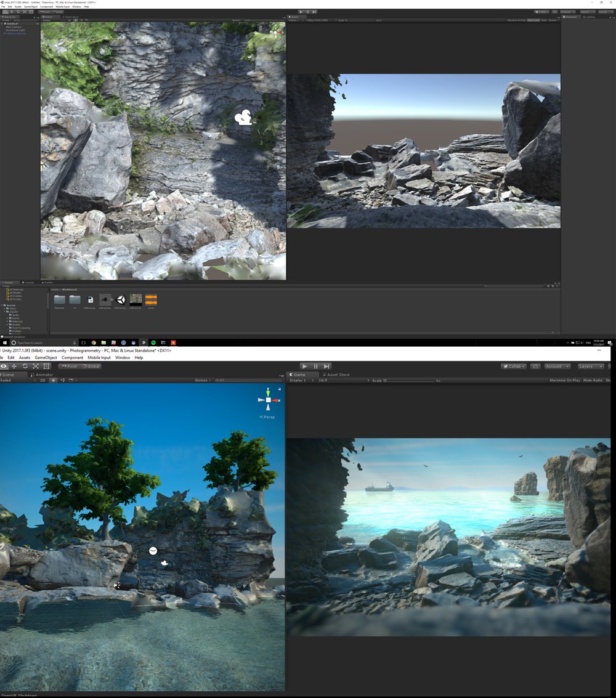Toggle the 2D scene view mode
Viewport: 616px width, 698px height.
(43, 380)
